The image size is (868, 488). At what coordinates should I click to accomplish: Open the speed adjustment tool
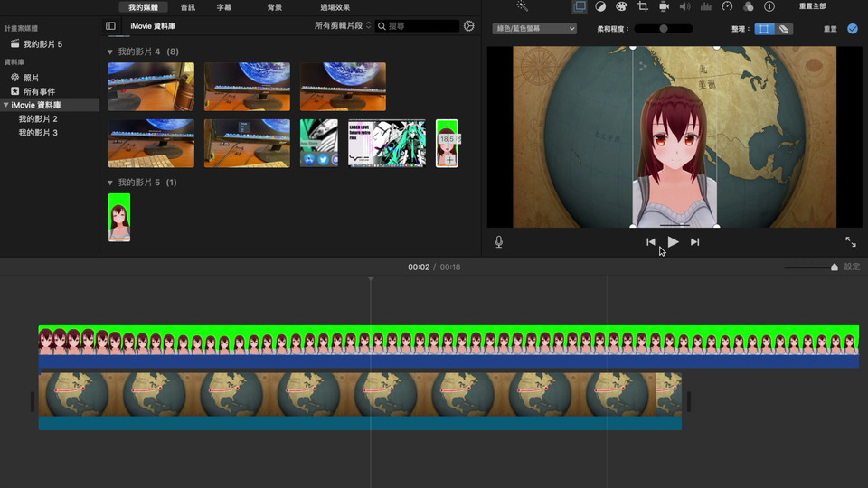[727, 6]
